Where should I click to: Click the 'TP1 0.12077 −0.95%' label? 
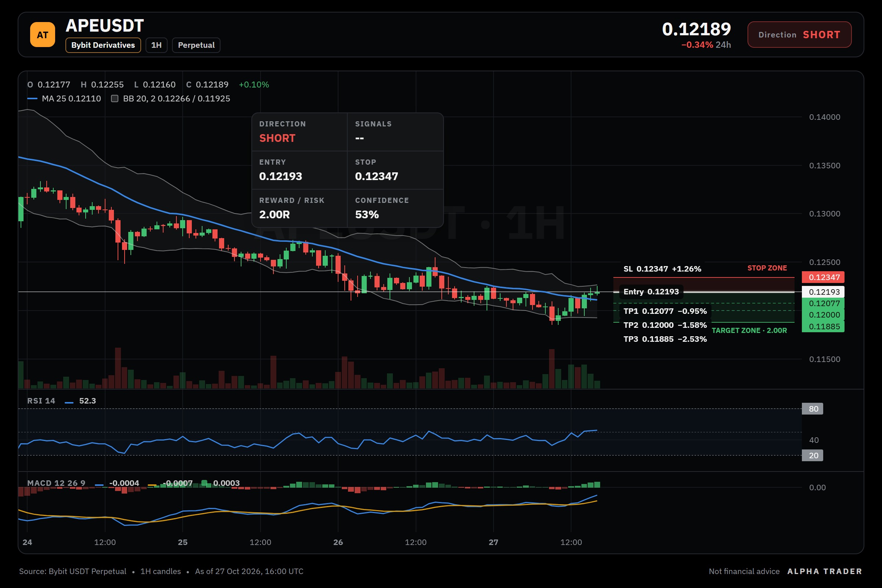pos(665,311)
